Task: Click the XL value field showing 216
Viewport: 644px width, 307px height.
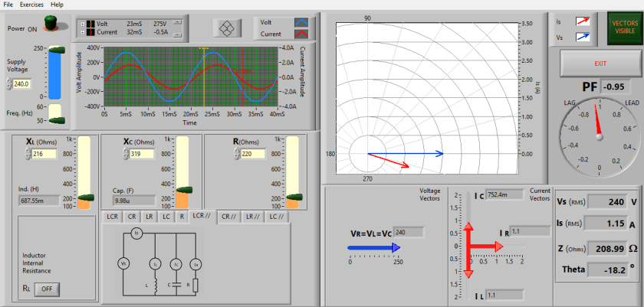Action: tap(44, 154)
